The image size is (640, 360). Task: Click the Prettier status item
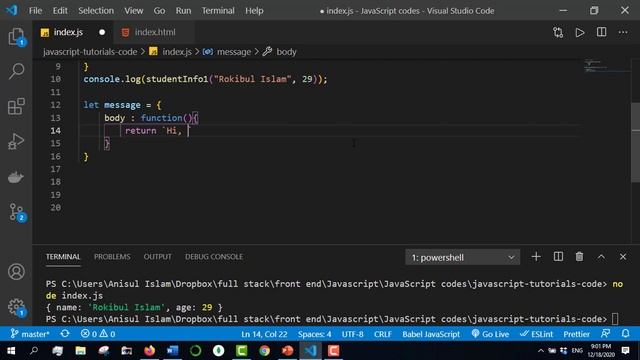point(577,334)
